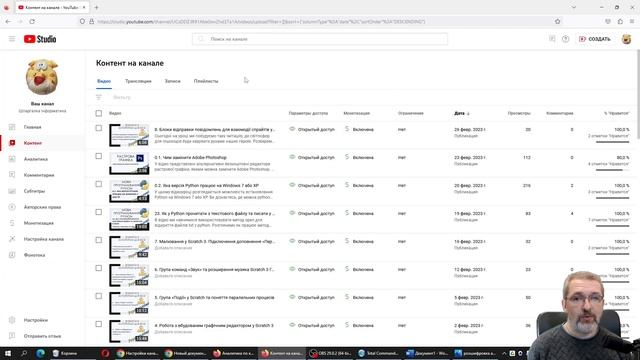Image resolution: width=640 pixels, height=360 pixels.
Task: Click the page vertical scrollbar
Action: 638,94
